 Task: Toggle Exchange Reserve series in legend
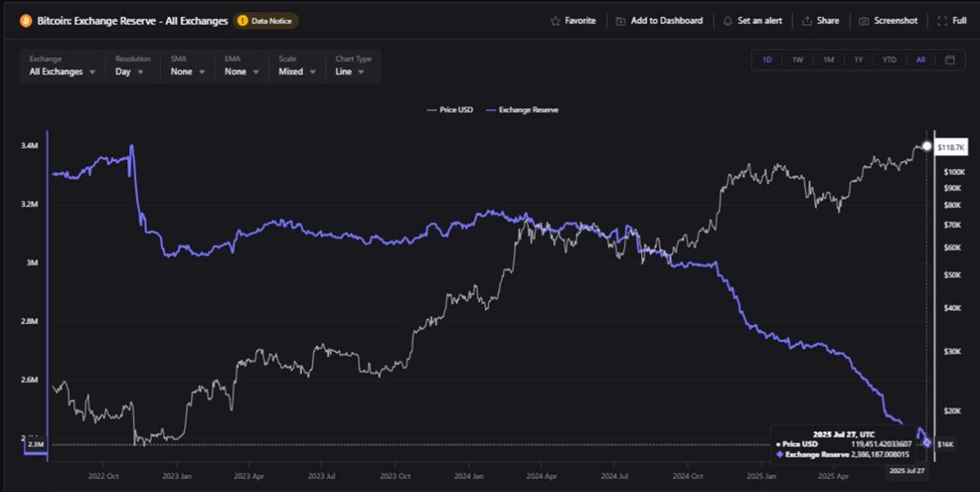pyautogui.click(x=522, y=109)
